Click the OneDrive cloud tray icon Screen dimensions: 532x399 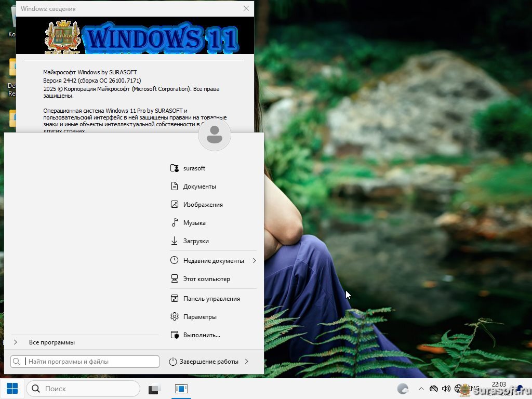(x=434, y=389)
